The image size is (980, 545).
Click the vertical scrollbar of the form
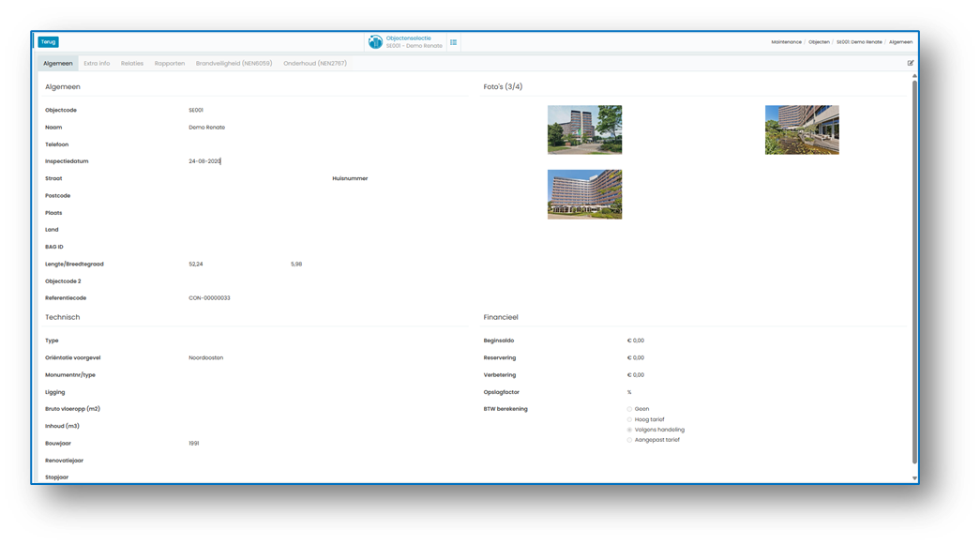[x=914, y=272]
